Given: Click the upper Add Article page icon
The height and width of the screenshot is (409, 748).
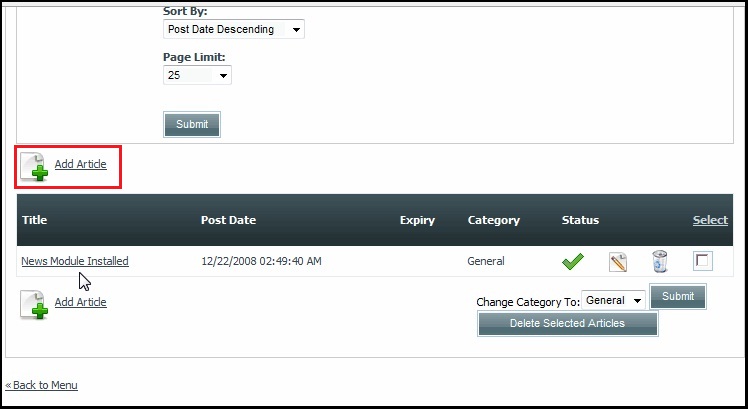Looking at the screenshot, I should 34,167.
